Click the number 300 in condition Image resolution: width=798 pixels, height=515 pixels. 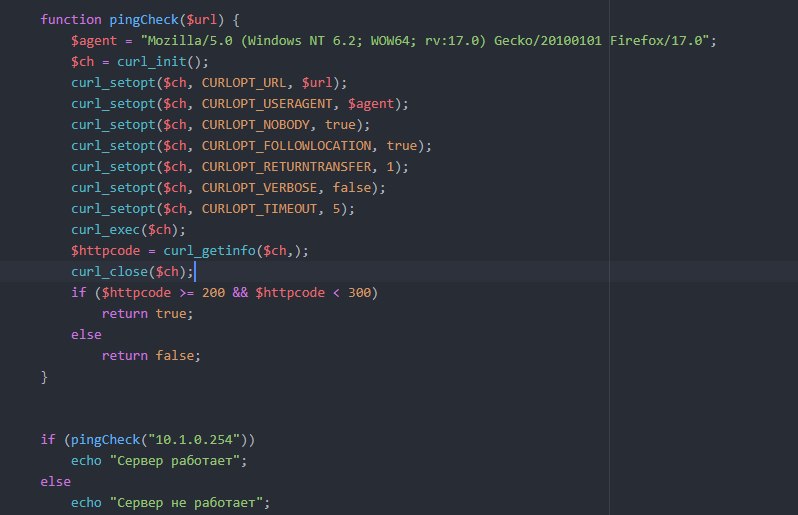click(359, 293)
